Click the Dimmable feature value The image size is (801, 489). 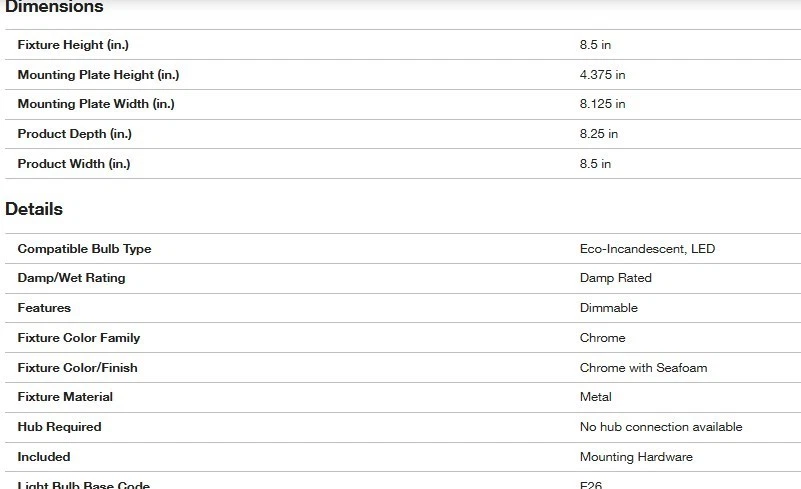point(608,308)
